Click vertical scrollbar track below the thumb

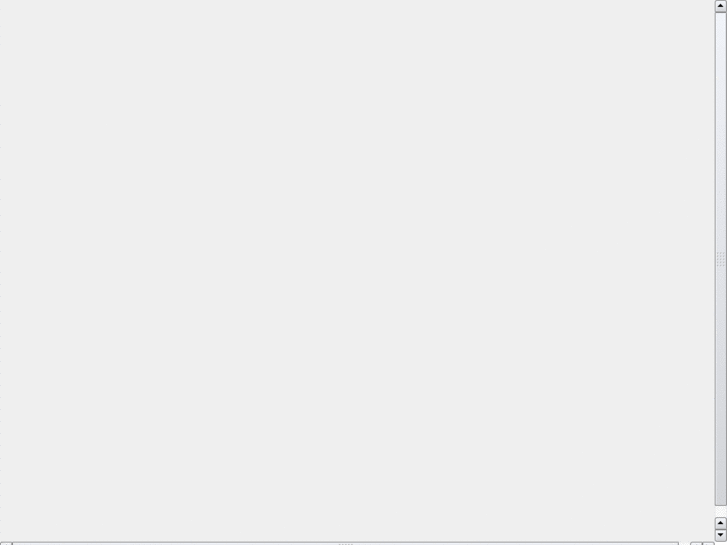click(721, 511)
